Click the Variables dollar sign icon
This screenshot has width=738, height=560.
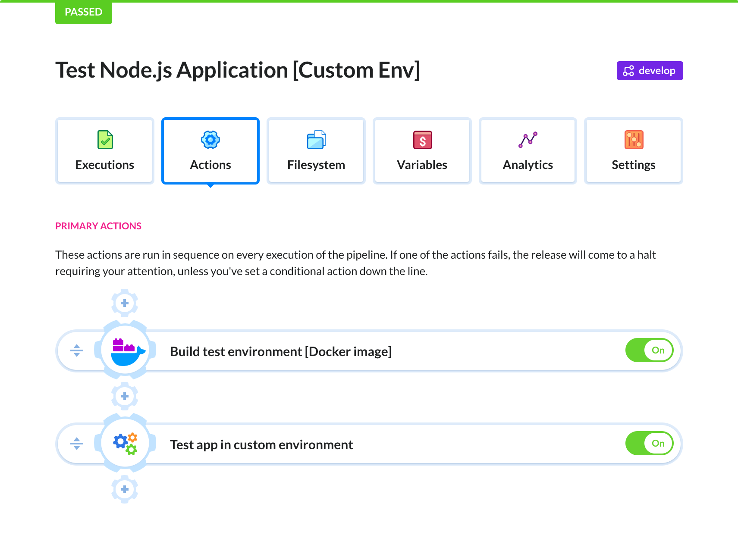tap(422, 140)
